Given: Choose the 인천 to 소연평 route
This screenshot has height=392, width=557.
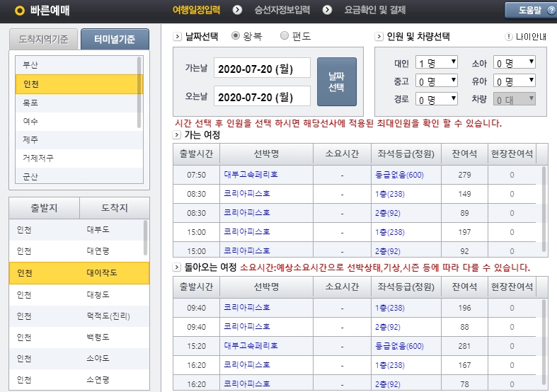Looking at the screenshot, I should coord(79,380).
